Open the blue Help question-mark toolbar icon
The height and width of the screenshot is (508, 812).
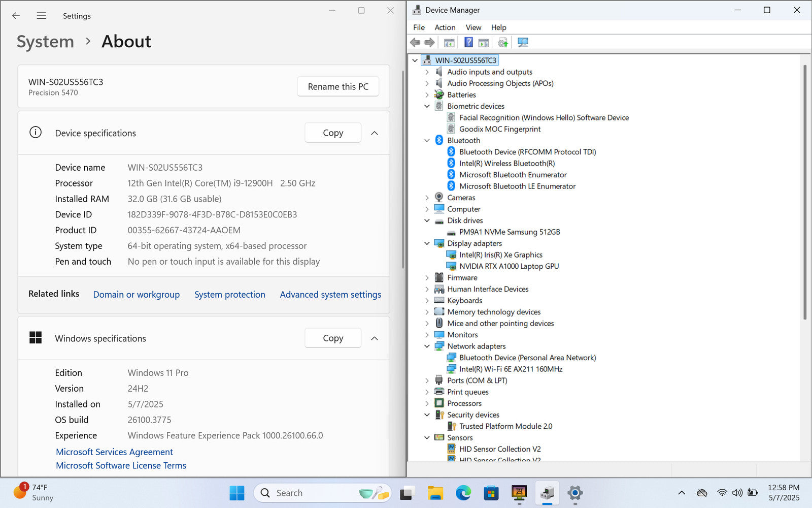coord(468,42)
